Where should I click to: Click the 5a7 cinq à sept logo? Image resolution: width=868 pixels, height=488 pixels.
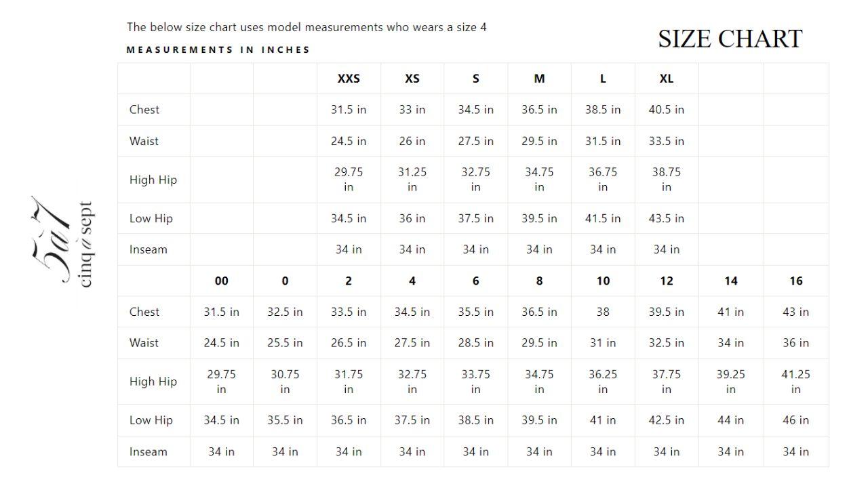coord(62,243)
